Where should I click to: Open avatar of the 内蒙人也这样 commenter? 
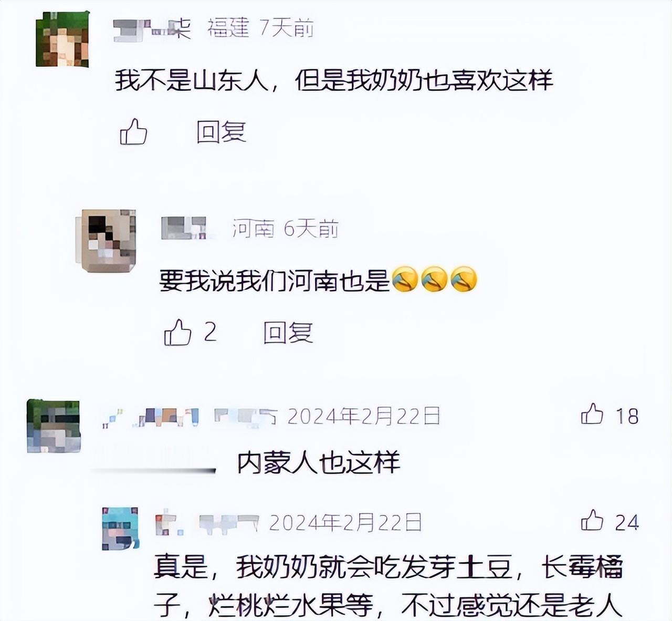click(54, 426)
